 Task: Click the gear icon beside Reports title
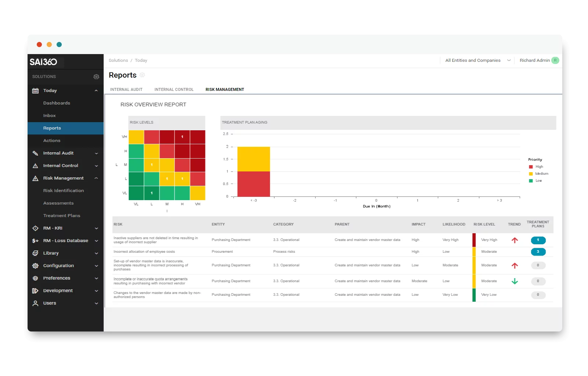point(142,75)
